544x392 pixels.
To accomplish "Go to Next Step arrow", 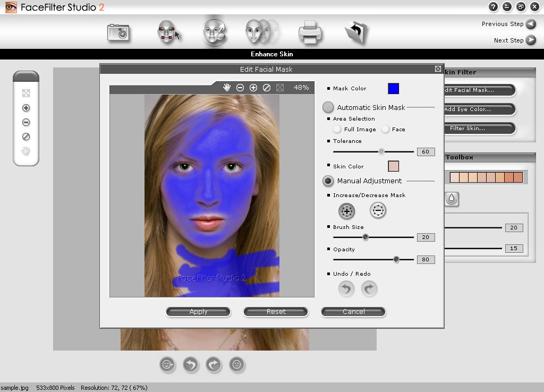I will pos(531,40).
